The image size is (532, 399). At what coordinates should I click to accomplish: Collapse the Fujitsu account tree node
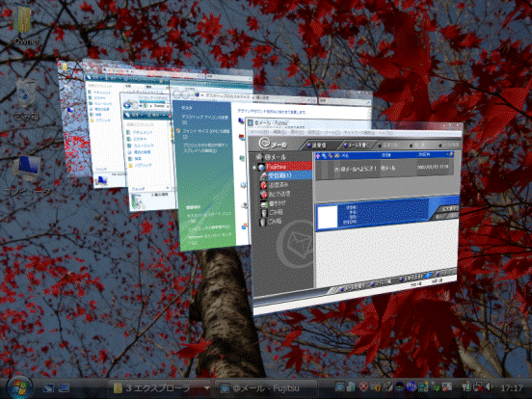pos(253,168)
